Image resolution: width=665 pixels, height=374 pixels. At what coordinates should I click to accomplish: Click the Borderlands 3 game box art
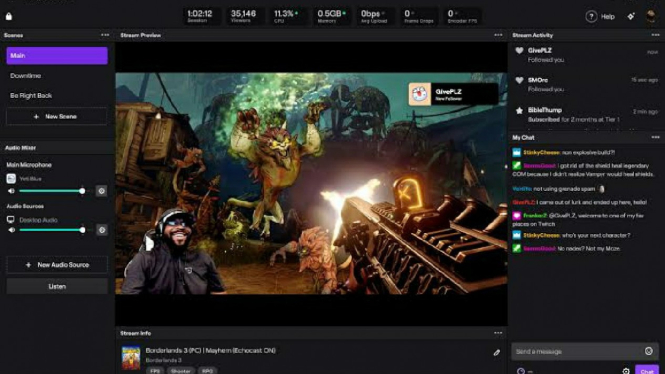[x=131, y=358]
